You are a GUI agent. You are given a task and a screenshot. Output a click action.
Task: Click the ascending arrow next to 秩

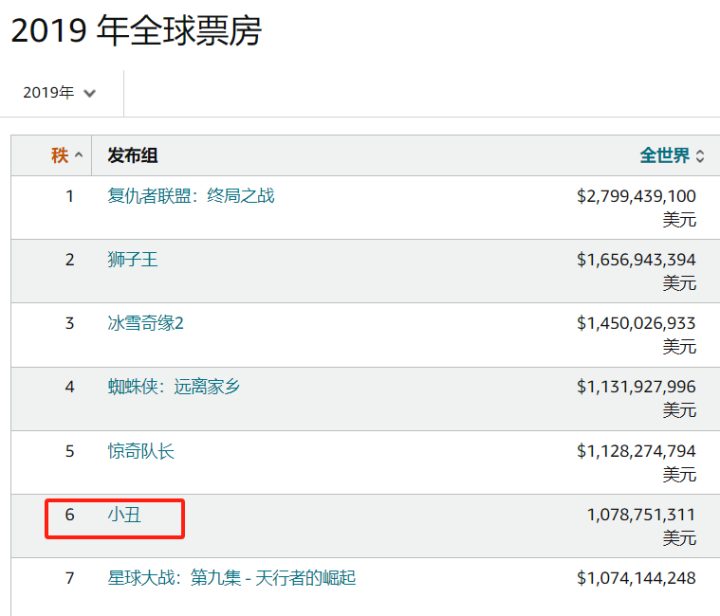(x=79, y=155)
